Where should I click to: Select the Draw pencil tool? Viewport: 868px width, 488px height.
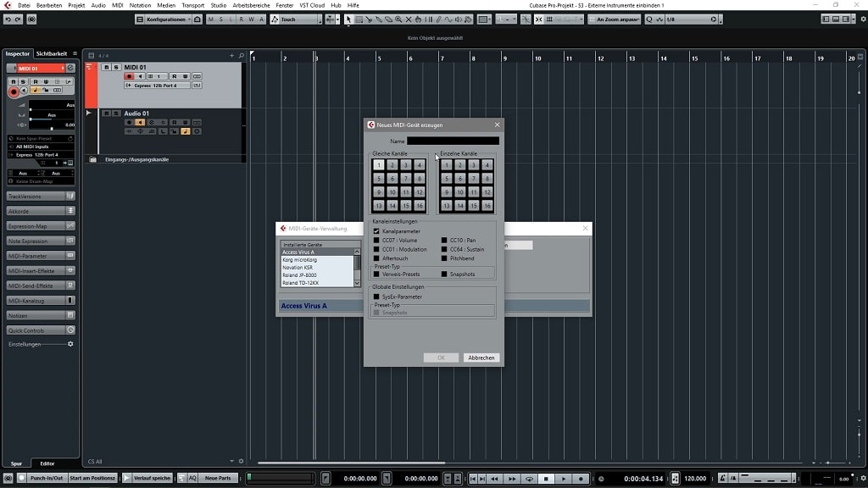point(438,19)
